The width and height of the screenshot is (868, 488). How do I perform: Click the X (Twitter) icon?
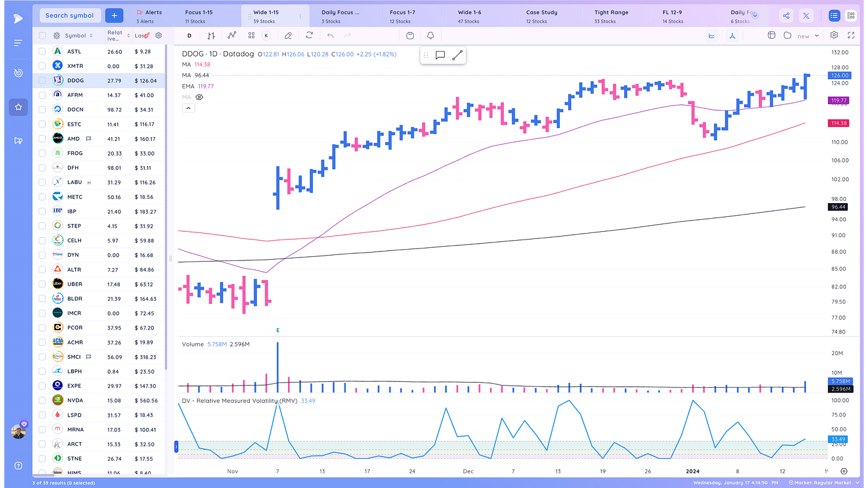click(x=807, y=15)
